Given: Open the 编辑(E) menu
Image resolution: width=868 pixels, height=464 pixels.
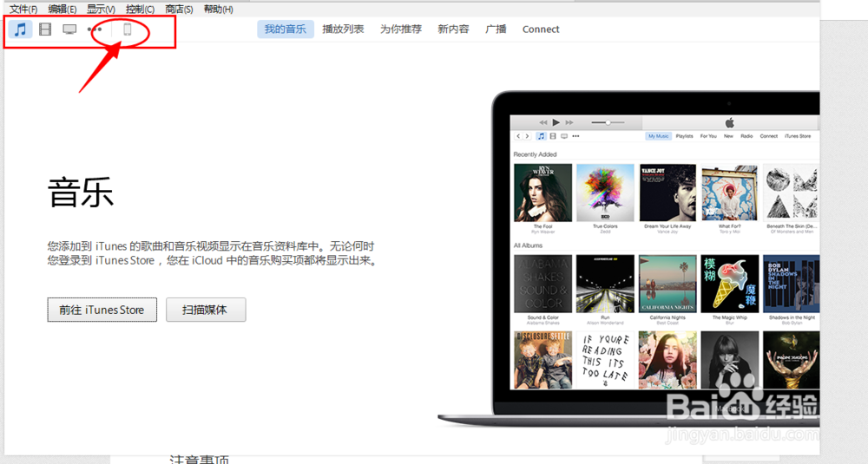Looking at the screenshot, I should [62, 10].
